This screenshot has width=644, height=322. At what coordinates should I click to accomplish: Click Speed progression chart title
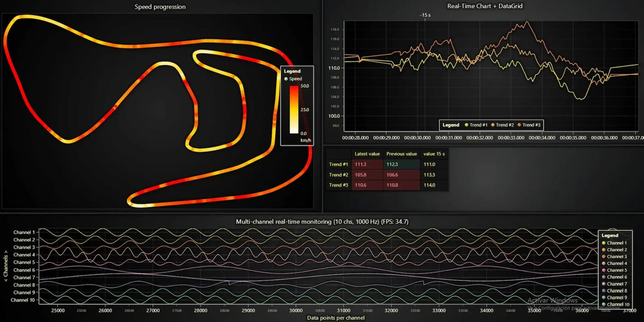coord(160,7)
